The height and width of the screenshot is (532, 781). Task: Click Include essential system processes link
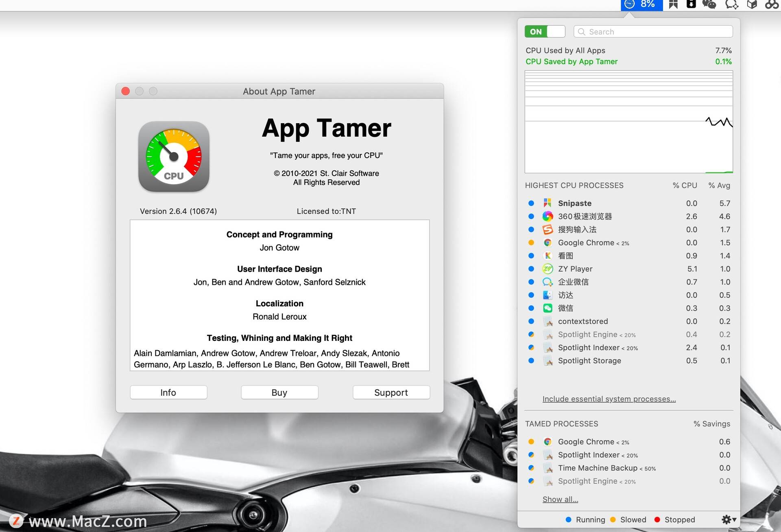[x=609, y=399]
